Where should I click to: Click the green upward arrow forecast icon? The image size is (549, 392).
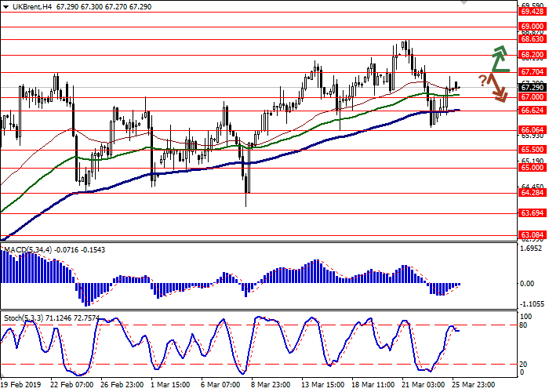coord(500,60)
